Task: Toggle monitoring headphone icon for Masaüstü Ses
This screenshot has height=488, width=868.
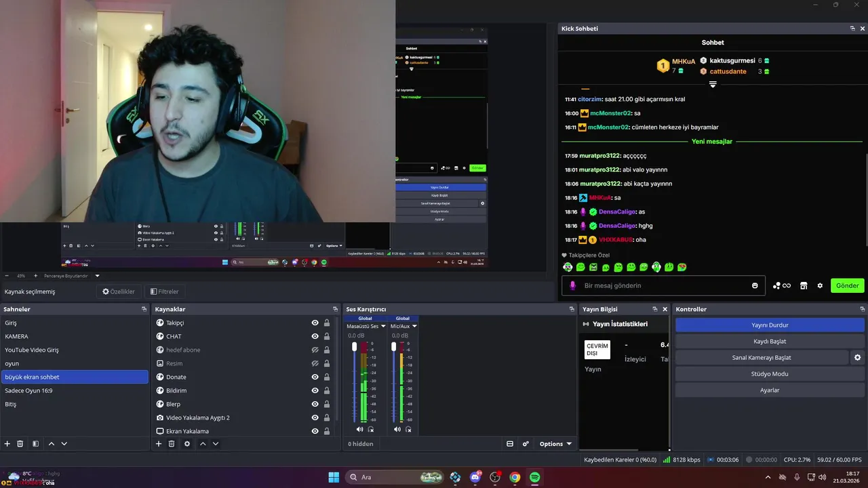Action: point(370,429)
